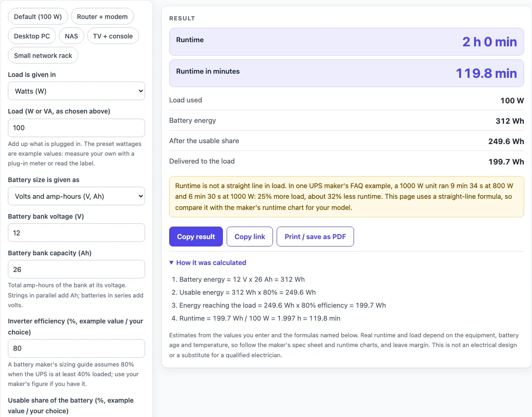
Task: Edit the Inverter efficiency field
Action: coord(76,348)
